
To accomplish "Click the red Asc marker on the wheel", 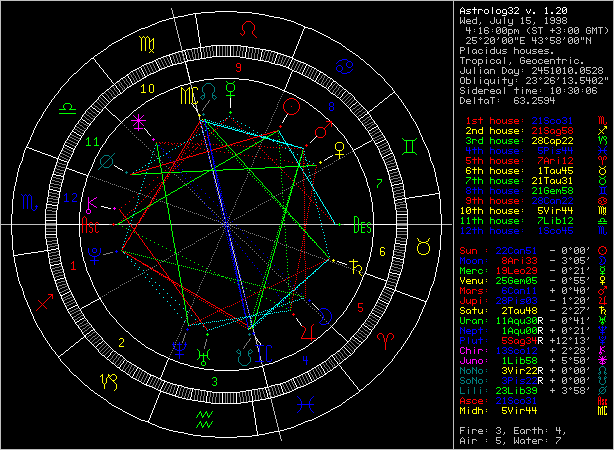I will 90,226.
